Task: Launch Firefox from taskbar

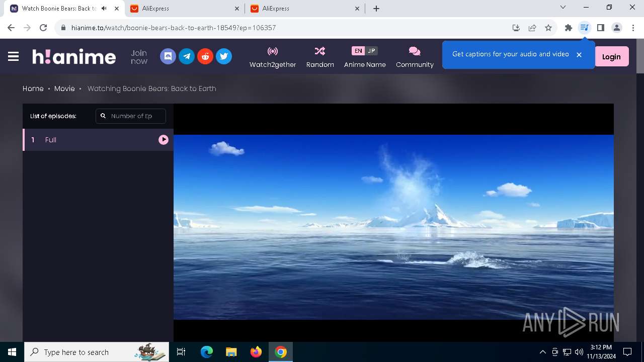Action: pos(256,352)
